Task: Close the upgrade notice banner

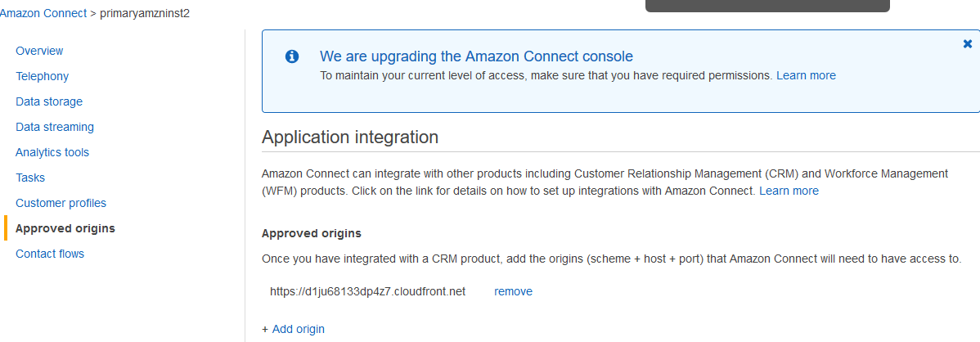Action: tap(968, 44)
